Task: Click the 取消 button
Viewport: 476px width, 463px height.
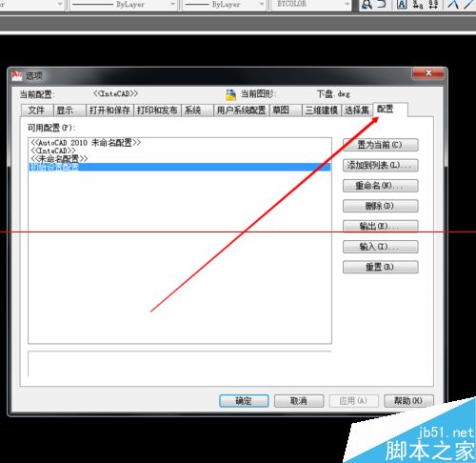Action: click(x=299, y=401)
